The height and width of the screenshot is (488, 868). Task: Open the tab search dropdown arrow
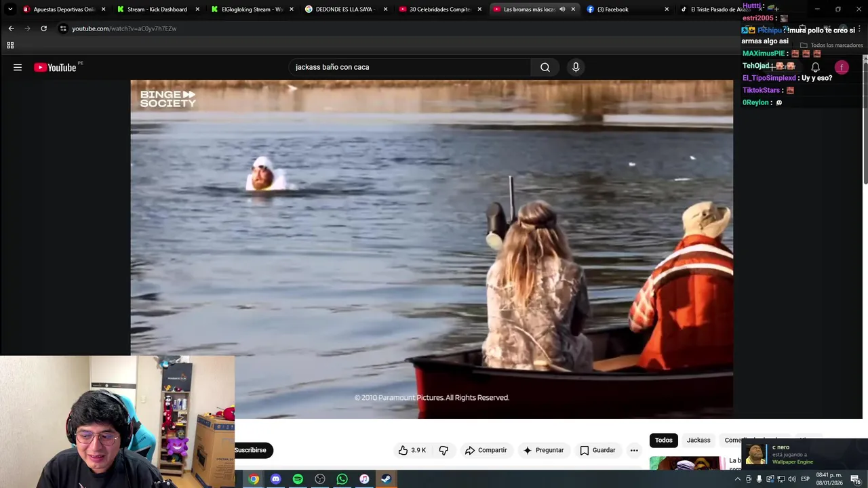[x=9, y=9]
